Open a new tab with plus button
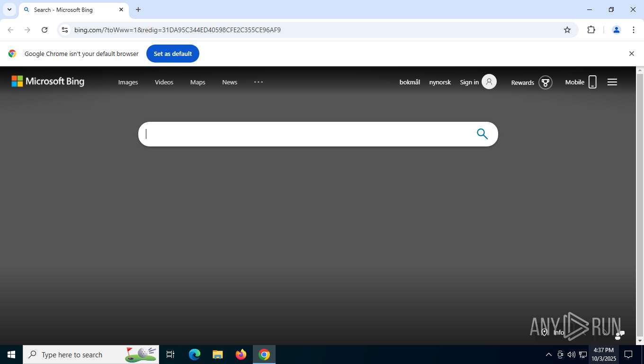This screenshot has width=644, height=364. coord(138,9)
